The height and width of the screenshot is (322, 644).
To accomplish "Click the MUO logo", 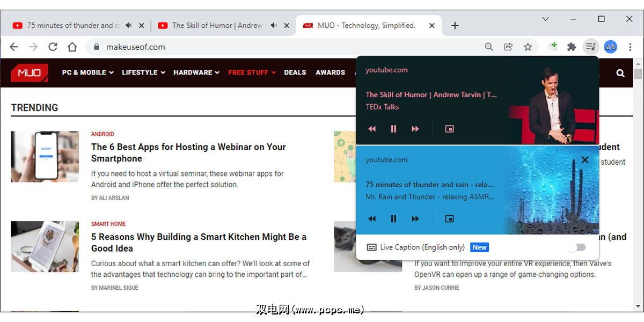I will [x=30, y=72].
